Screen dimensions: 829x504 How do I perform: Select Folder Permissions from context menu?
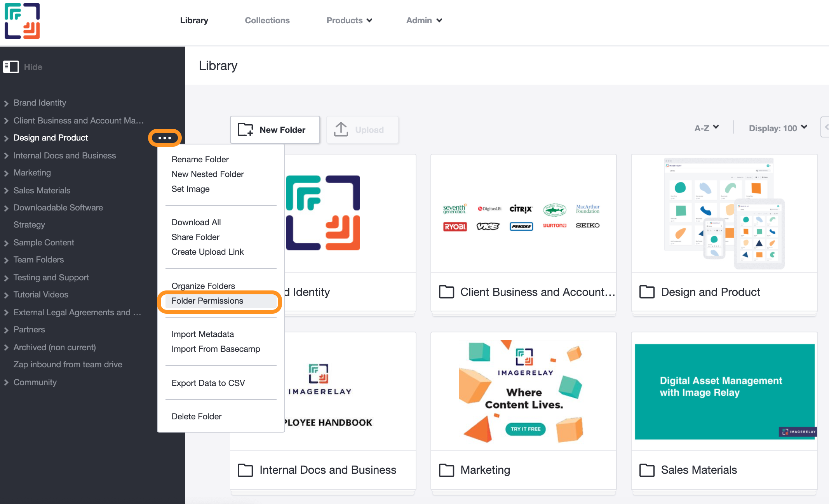[x=207, y=301]
